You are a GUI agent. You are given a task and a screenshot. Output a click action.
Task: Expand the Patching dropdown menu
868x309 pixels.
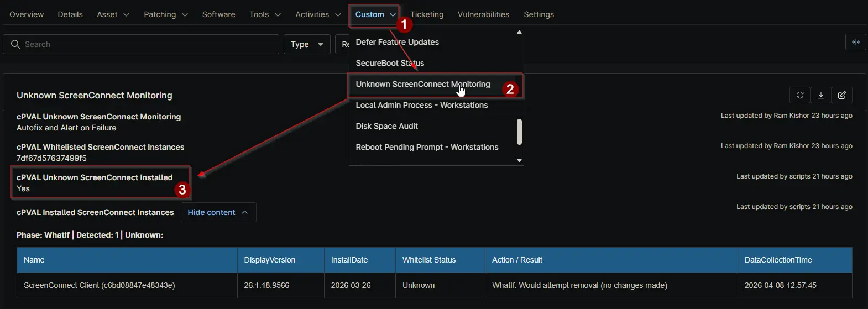click(x=165, y=14)
